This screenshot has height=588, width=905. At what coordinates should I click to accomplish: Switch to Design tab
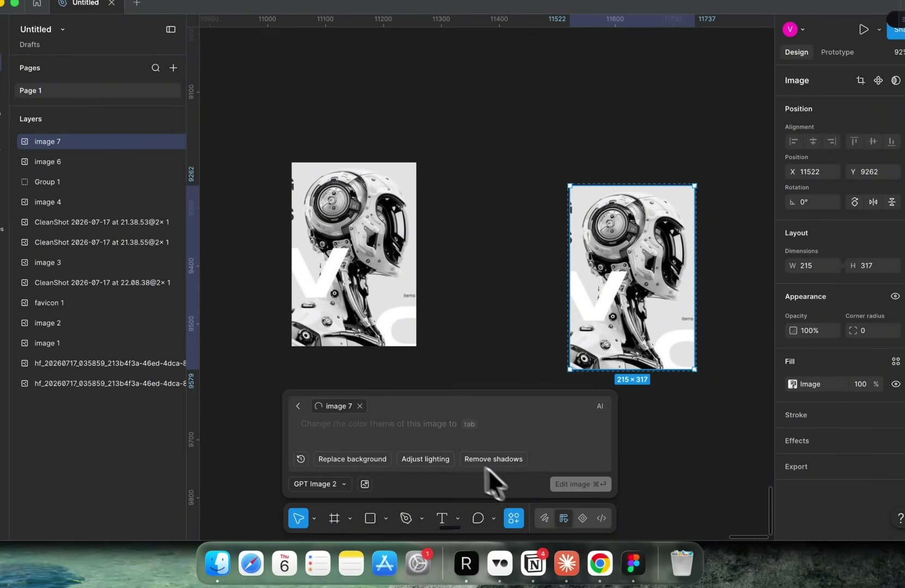796,52
